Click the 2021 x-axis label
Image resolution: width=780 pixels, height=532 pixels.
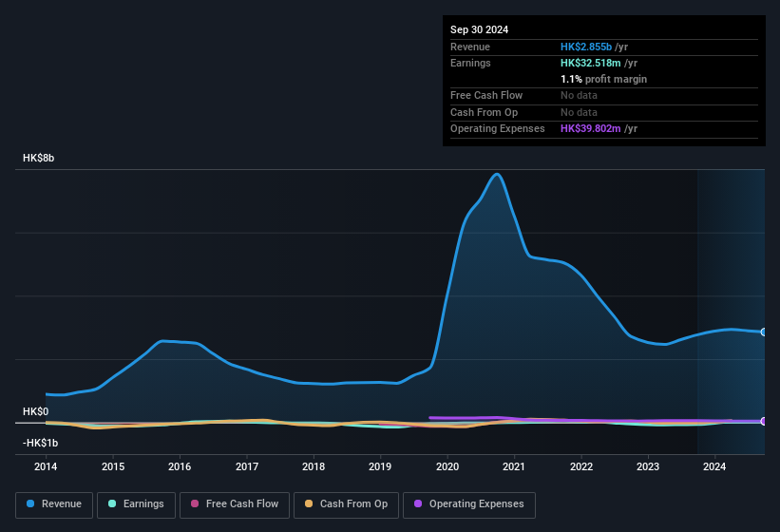[x=514, y=466]
